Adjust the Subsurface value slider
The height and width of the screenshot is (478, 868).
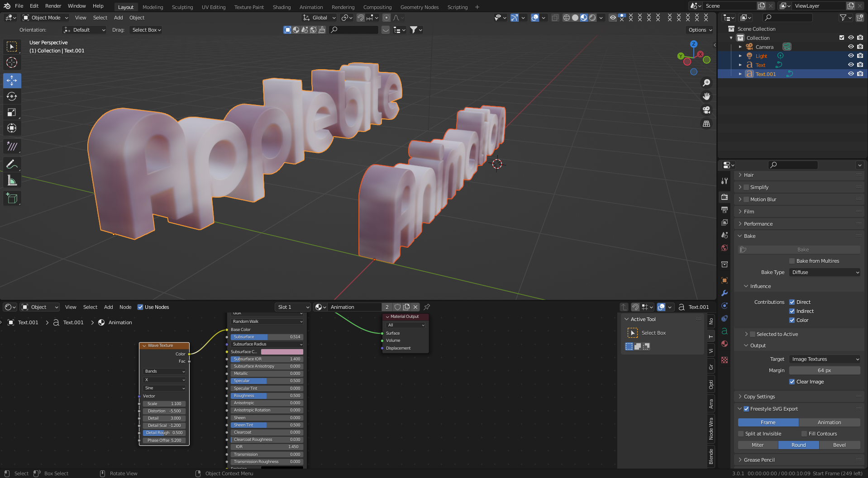267,337
